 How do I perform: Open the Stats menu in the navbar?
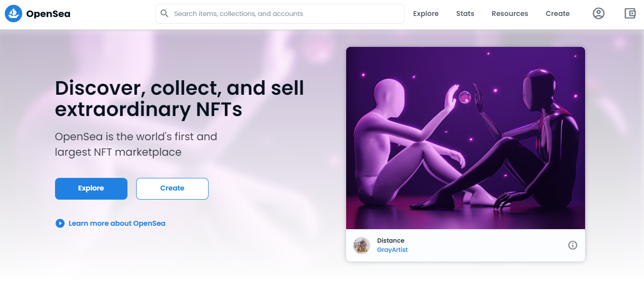(x=465, y=14)
